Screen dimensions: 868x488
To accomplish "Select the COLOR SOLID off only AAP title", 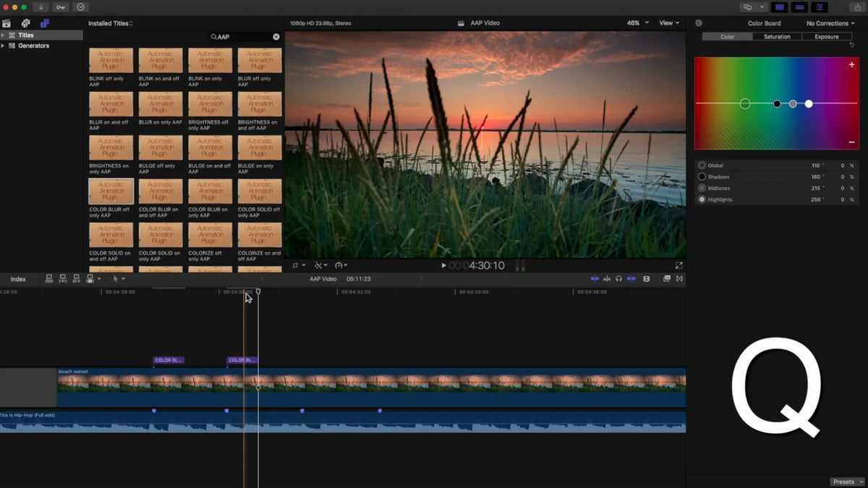I will click(260, 198).
